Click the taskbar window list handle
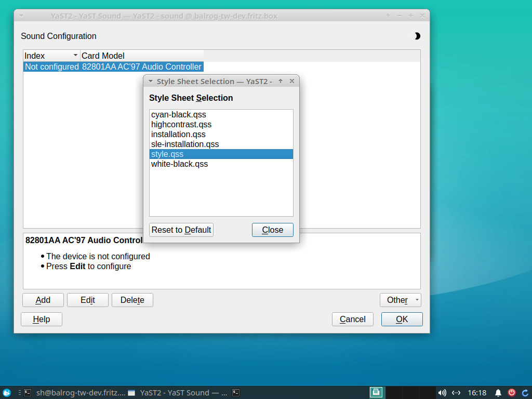 [x=19, y=393]
